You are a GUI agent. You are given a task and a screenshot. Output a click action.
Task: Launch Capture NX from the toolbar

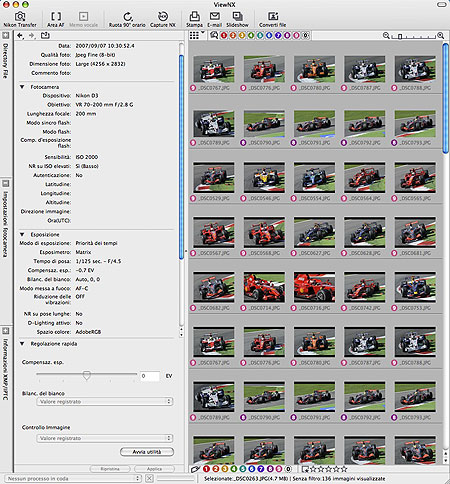click(x=163, y=19)
